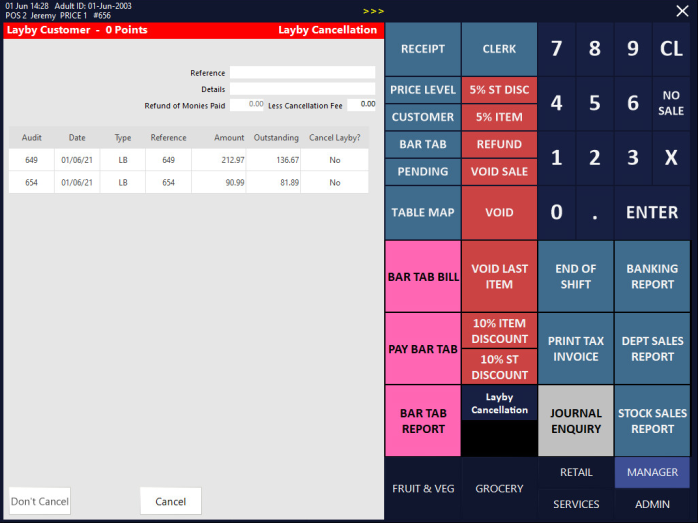The image size is (698, 523).
Task: Tap keypad digit 1
Action: click(556, 158)
